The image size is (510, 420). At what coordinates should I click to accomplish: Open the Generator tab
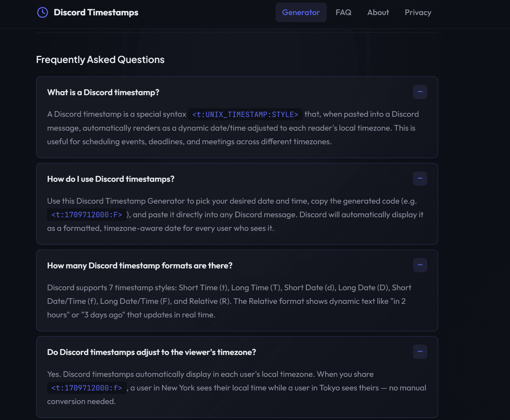[301, 12]
